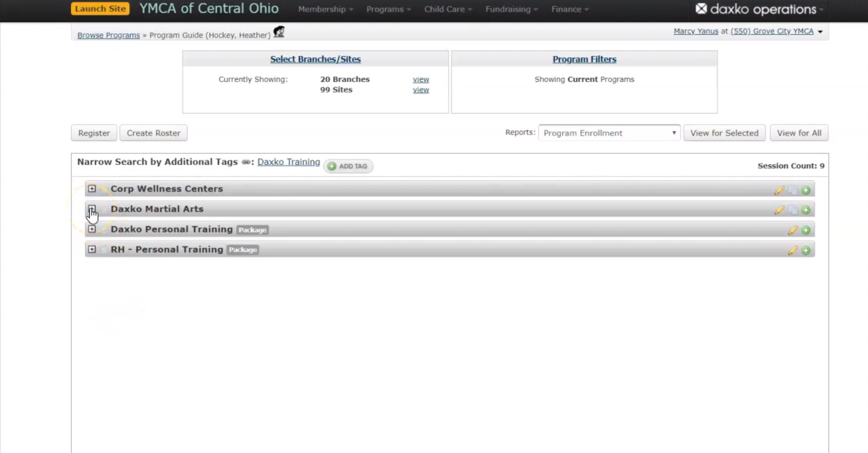Add session to RH - Personal Training
Viewport: 868px width, 453px height.
tap(806, 251)
